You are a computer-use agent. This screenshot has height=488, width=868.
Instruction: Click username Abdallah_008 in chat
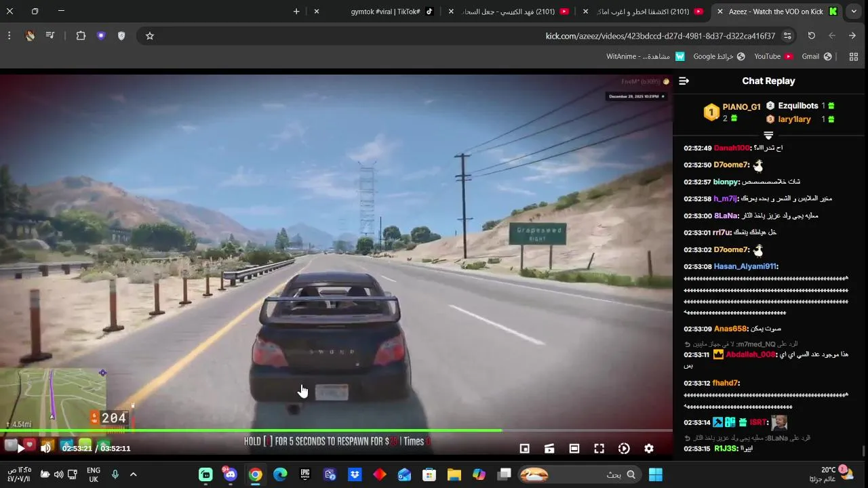coord(750,354)
